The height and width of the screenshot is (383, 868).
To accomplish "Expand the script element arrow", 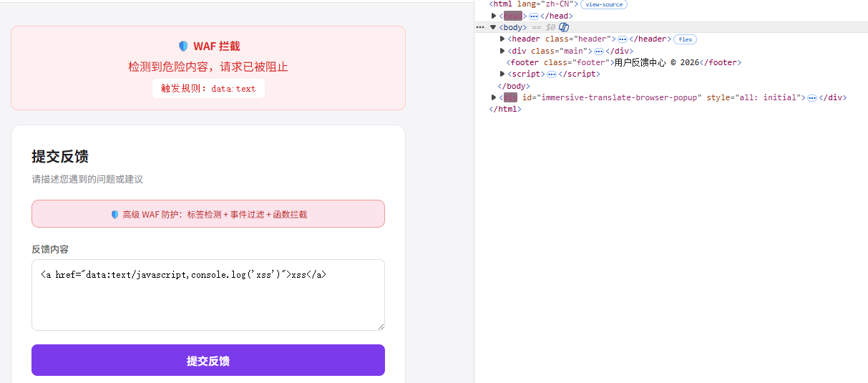I will point(502,74).
